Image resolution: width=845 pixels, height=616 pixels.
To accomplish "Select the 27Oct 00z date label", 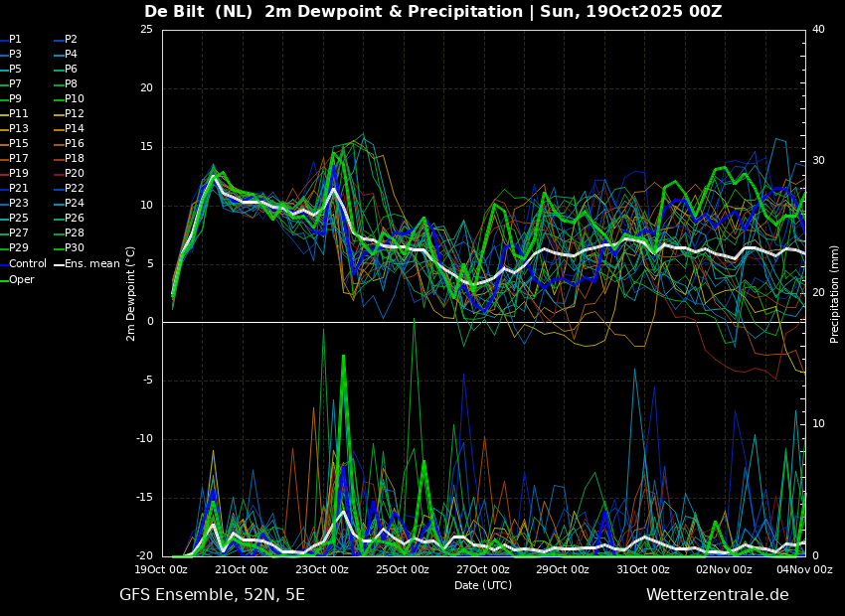I will 483,569.
